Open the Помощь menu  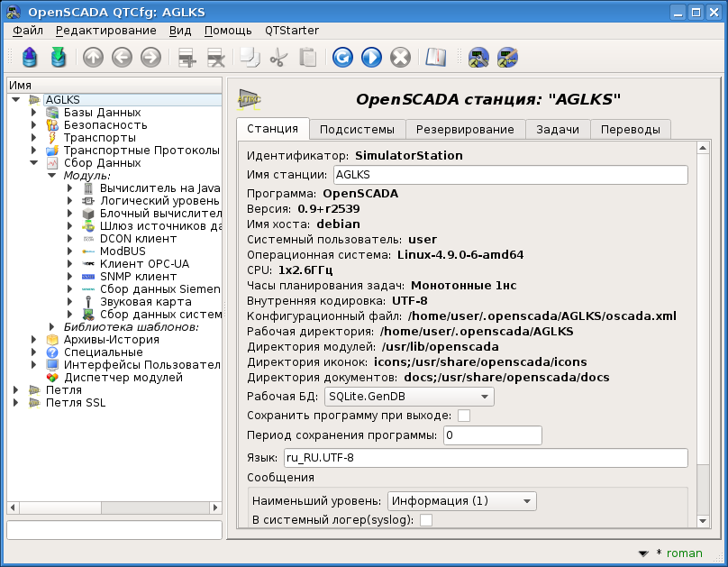click(228, 31)
